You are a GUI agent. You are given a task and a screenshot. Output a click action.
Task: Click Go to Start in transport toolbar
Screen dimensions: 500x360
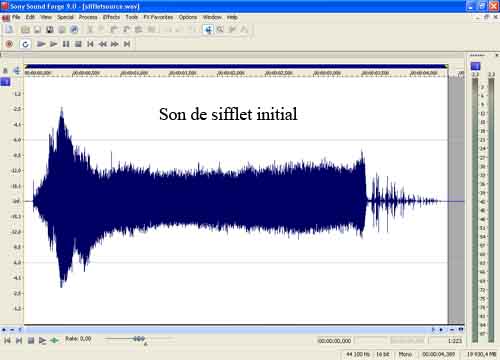(x=90, y=44)
